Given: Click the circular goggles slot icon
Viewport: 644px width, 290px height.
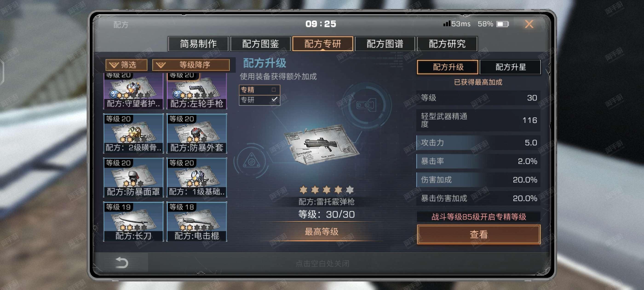Looking at the screenshot, I should pos(366,105).
